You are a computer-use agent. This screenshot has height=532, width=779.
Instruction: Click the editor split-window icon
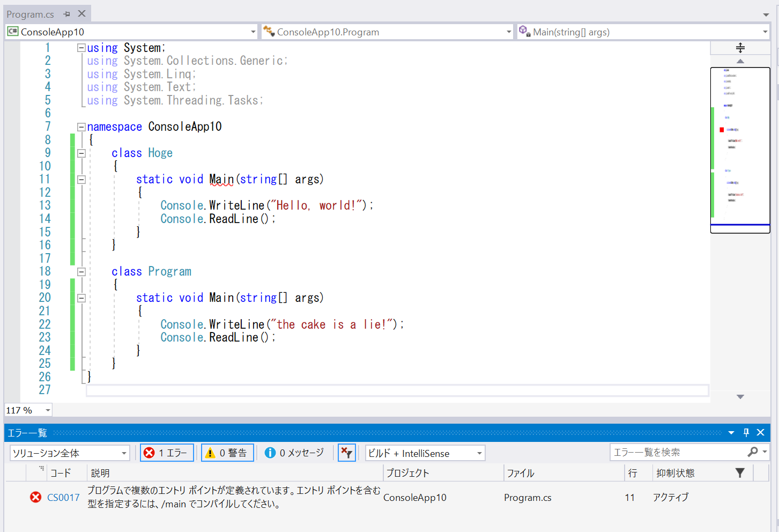(x=740, y=48)
